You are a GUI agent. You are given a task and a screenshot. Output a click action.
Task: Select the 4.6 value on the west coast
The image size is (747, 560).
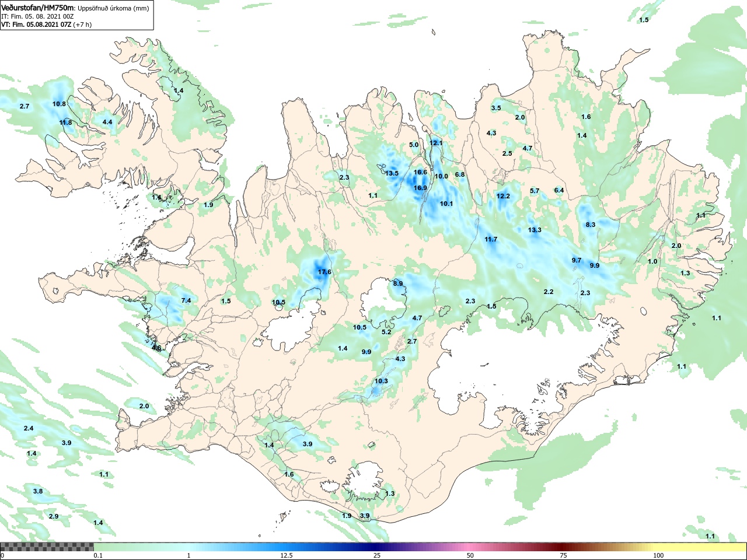156,348
